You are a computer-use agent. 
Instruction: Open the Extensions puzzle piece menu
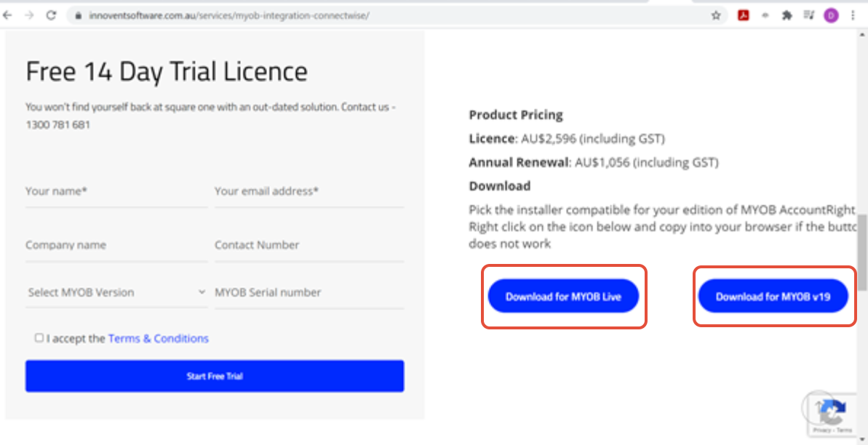click(787, 15)
